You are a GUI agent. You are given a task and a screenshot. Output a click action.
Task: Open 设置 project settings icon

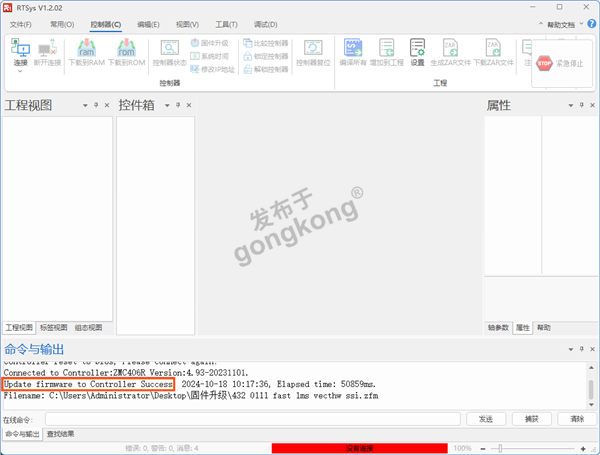(x=417, y=48)
